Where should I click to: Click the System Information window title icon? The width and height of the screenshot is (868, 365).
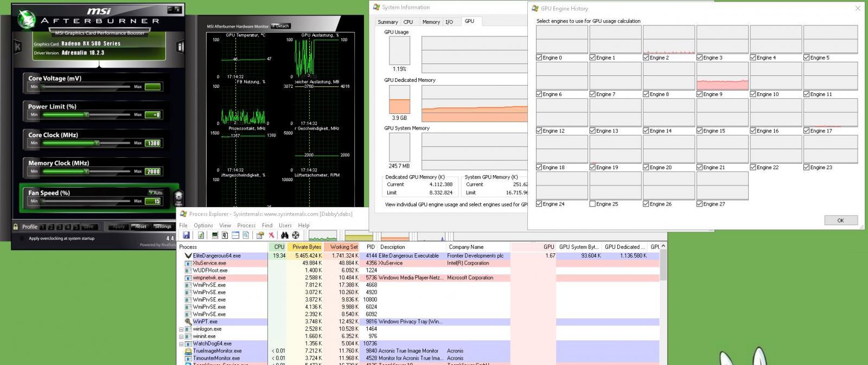pyautogui.click(x=376, y=7)
